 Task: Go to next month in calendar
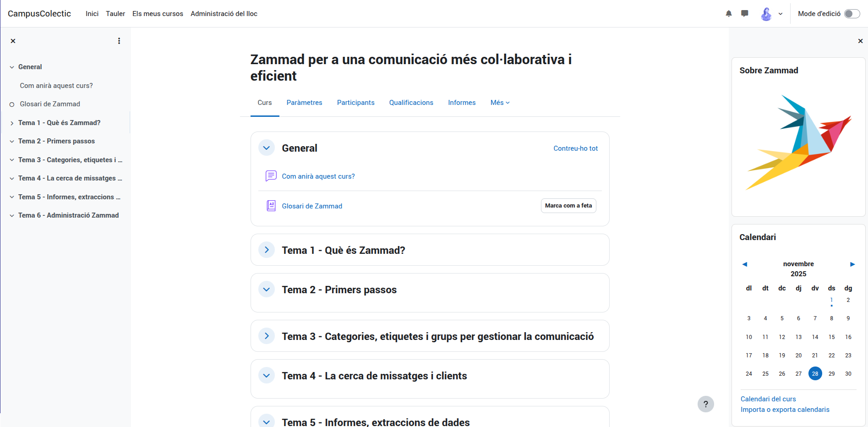(x=852, y=264)
